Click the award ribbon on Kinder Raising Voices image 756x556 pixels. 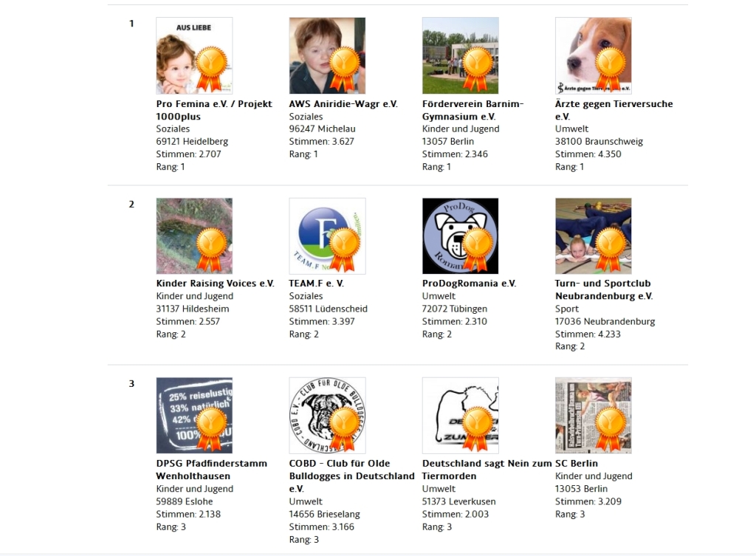[210, 250]
